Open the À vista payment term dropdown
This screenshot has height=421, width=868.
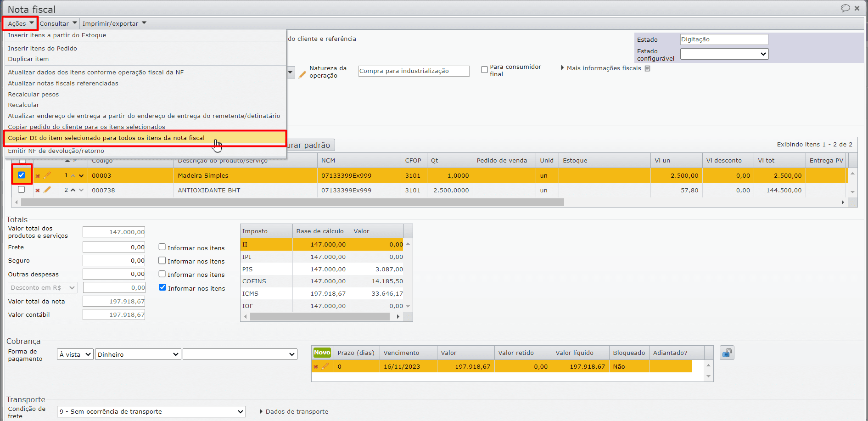(75, 354)
